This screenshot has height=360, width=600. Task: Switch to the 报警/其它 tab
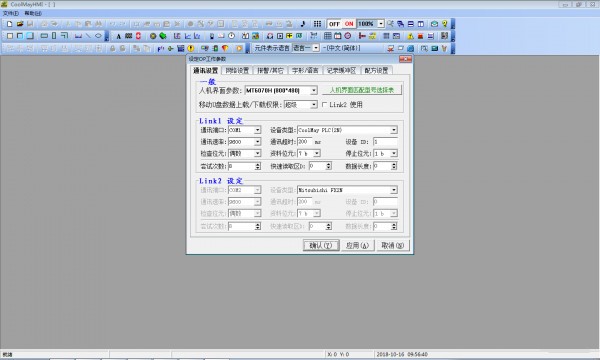pos(270,70)
